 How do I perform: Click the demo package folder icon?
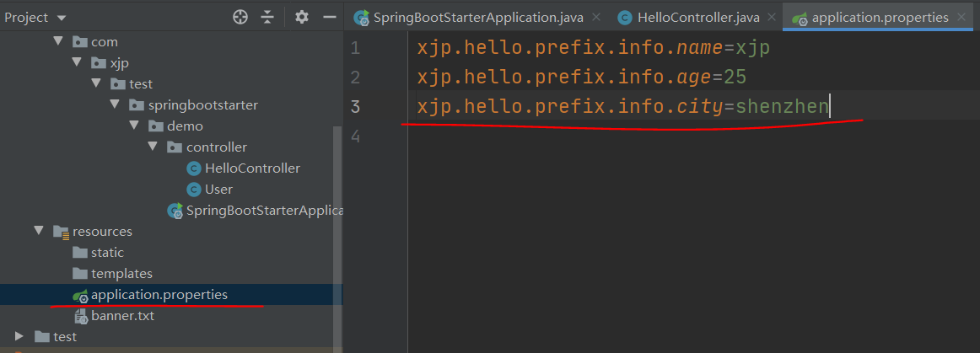[x=156, y=126]
